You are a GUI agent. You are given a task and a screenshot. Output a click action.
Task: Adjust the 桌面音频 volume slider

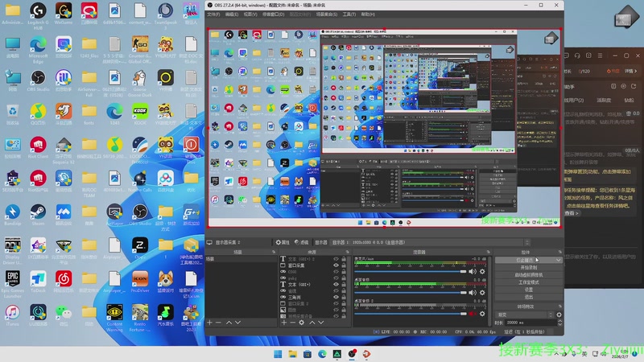(x=411, y=293)
